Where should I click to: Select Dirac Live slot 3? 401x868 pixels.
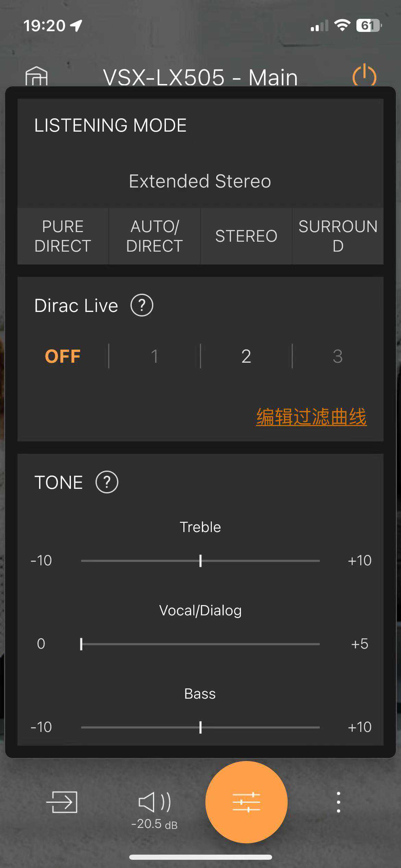pyautogui.click(x=338, y=356)
